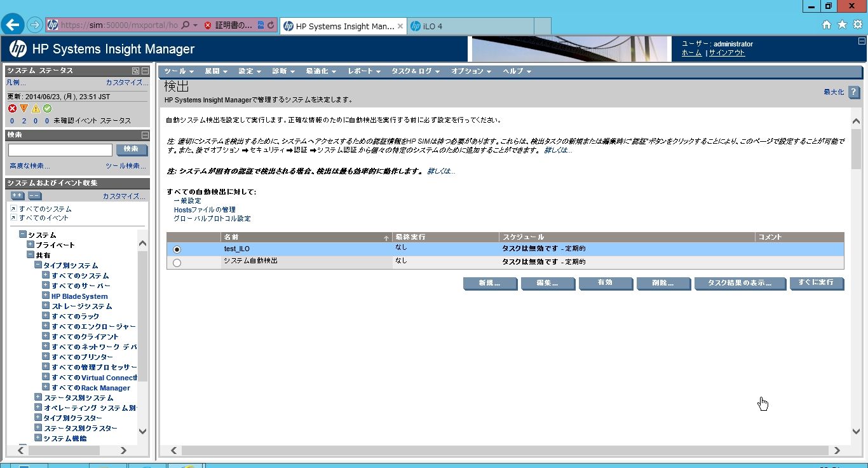Click the sort arrow in 名前 column header
The width and height of the screenshot is (868, 468).
pyautogui.click(x=386, y=238)
